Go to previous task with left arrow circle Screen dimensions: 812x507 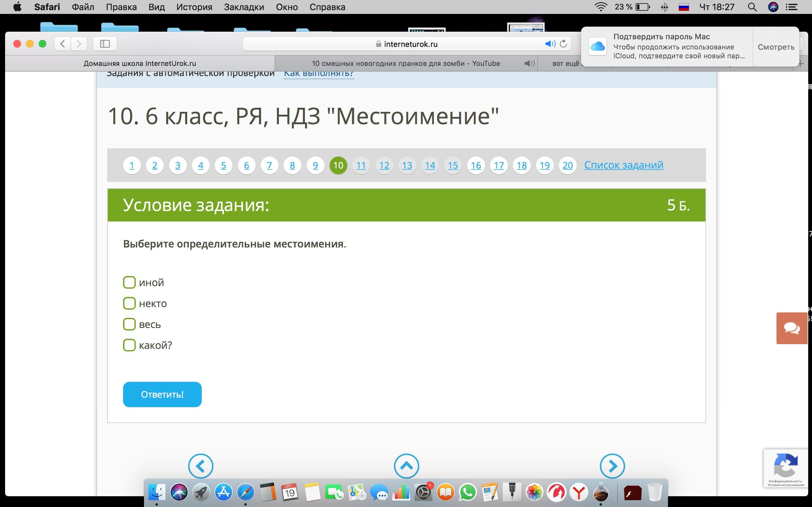200,466
